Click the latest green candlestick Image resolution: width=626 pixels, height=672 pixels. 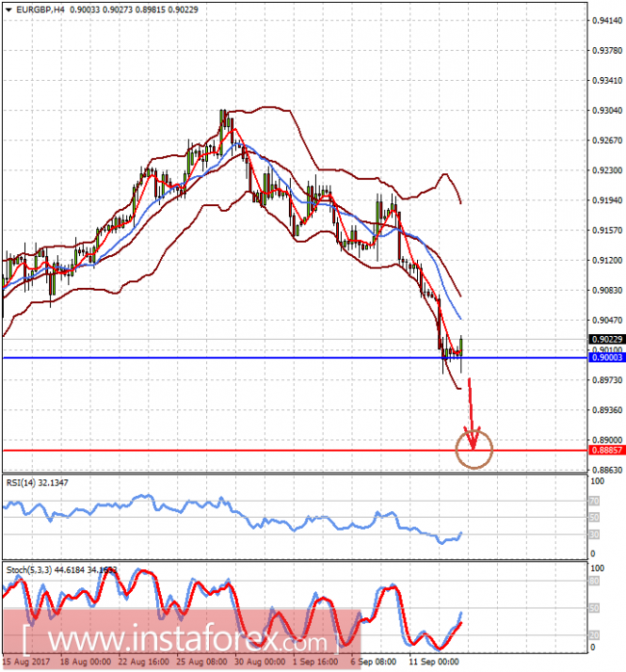click(x=461, y=347)
